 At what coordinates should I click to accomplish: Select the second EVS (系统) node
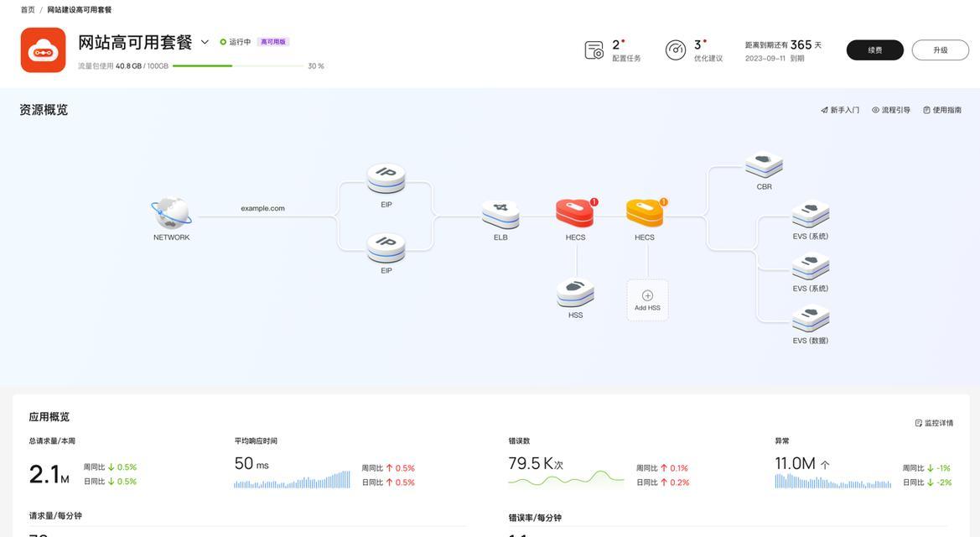click(x=811, y=267)
